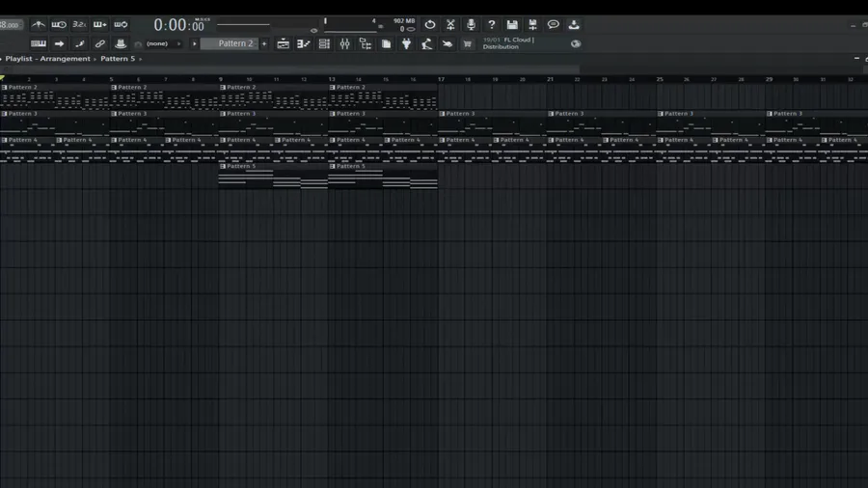The height and width of the screenshot is (488, 868).
Task: Open the mixer view
Action: pos(345,43)
